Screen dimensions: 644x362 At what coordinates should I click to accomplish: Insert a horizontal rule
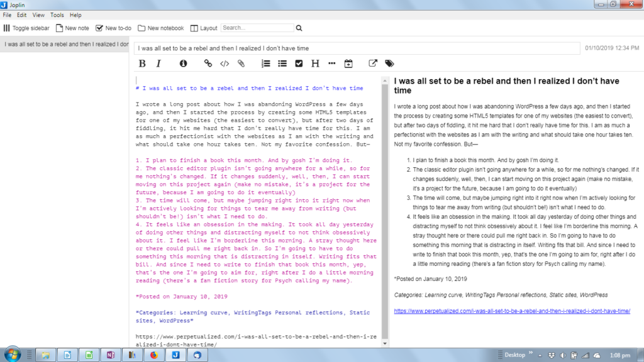(x=331, y=63)
